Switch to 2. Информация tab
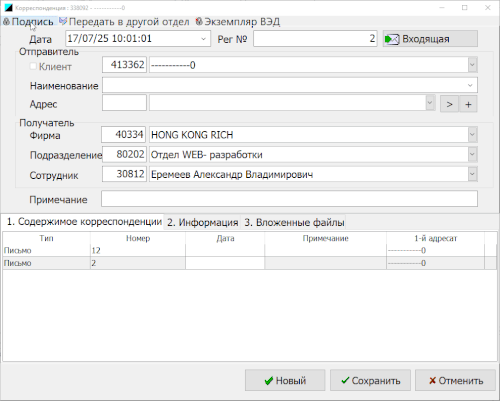The image size is (500, 401). [203, 222]
